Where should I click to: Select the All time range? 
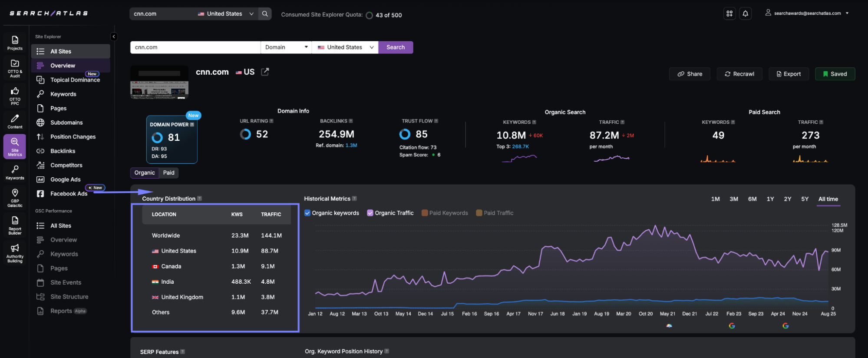828,199
